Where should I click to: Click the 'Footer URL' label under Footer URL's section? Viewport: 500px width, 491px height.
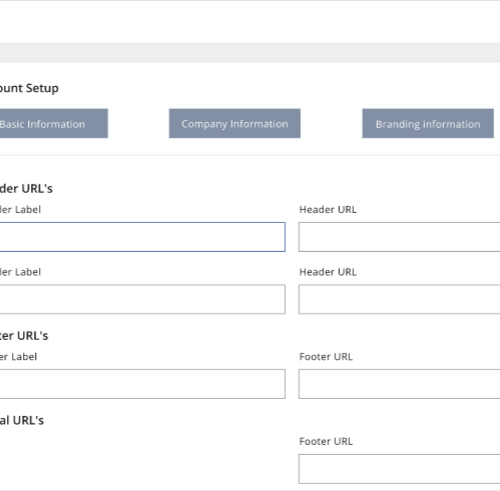pos(326,357)
